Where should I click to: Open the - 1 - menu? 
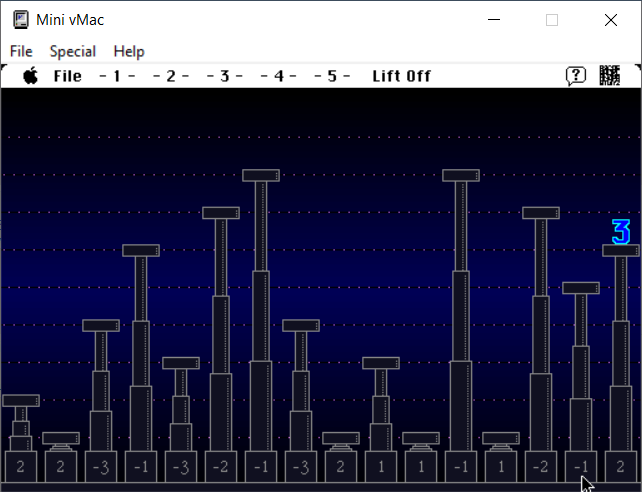[117, 76]
